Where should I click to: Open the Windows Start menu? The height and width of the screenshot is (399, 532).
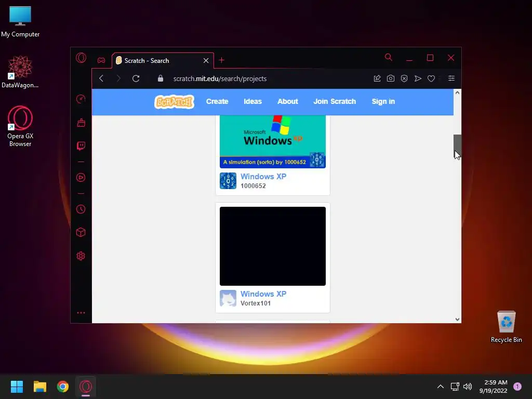tap(17, 387)
